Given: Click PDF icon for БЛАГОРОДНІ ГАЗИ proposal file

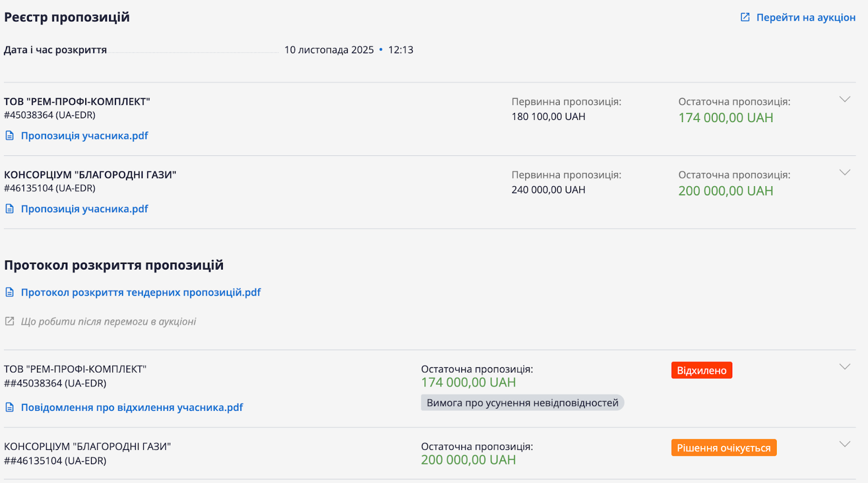Looking at the screenshot, I should pos(10,209).
